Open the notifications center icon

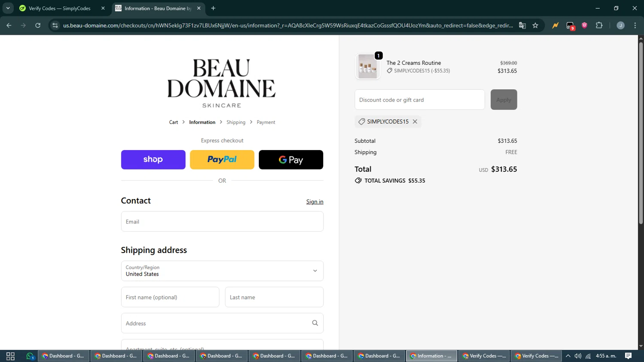coord(629,356)
